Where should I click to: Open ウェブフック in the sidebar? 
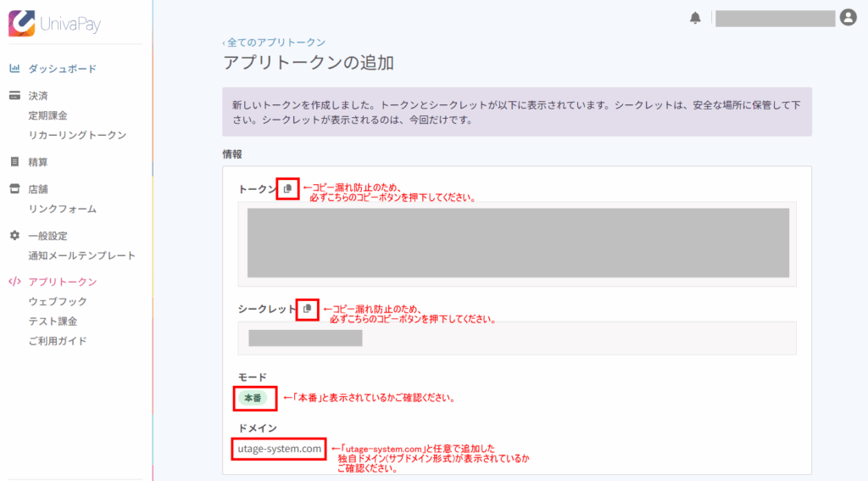58,301
